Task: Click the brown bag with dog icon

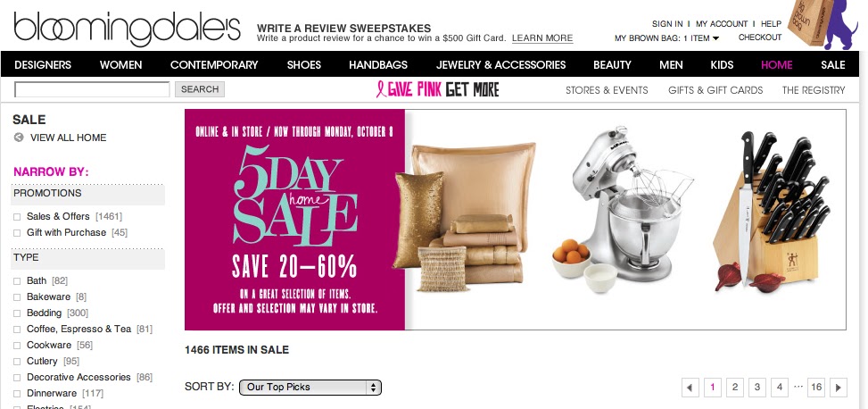Action: tap(823, 23)
